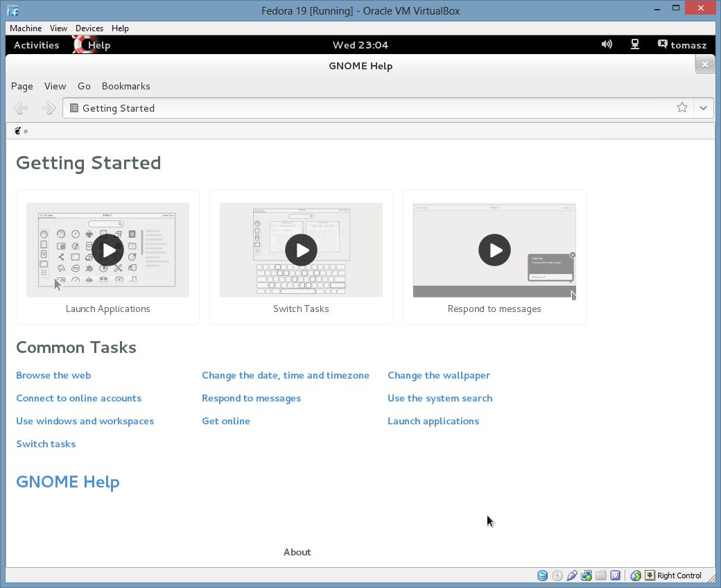Click the USB devices icon in VirtualBox status bar

tap(572, 576)
